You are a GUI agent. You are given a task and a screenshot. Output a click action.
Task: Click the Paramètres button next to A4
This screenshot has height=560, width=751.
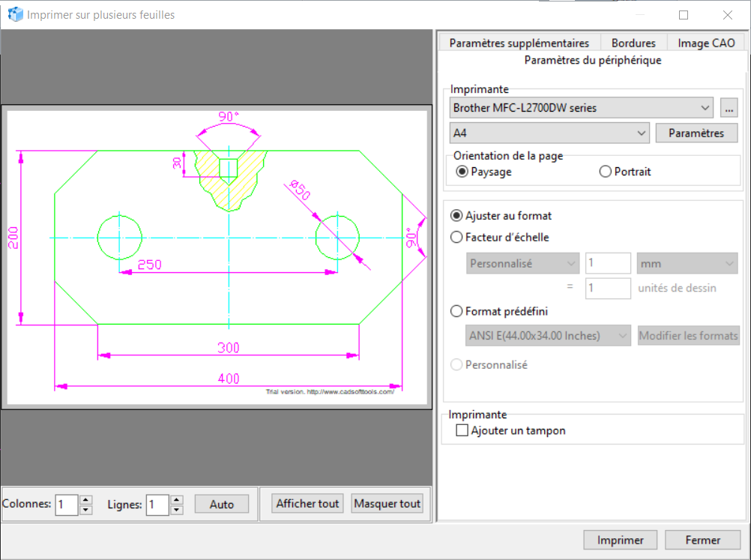tap(696, 133)
